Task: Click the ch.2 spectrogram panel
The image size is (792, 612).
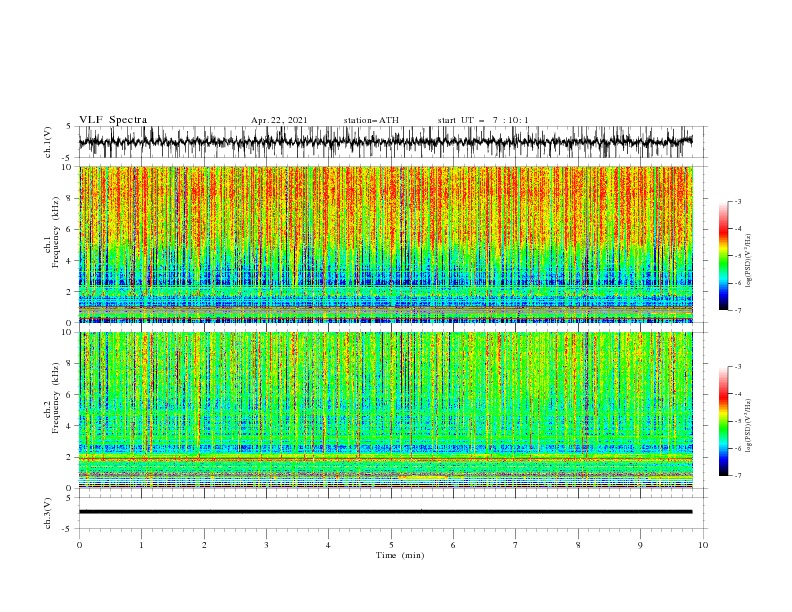Action: point(385,410)
